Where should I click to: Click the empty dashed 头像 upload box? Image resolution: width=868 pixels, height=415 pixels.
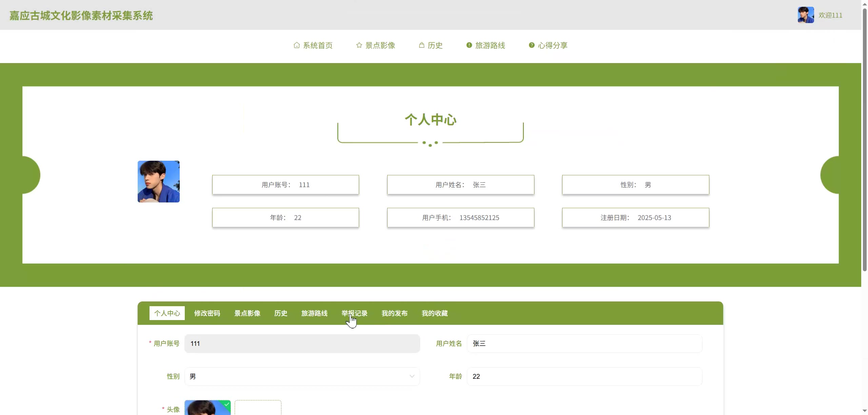click(x=258, y=408)
